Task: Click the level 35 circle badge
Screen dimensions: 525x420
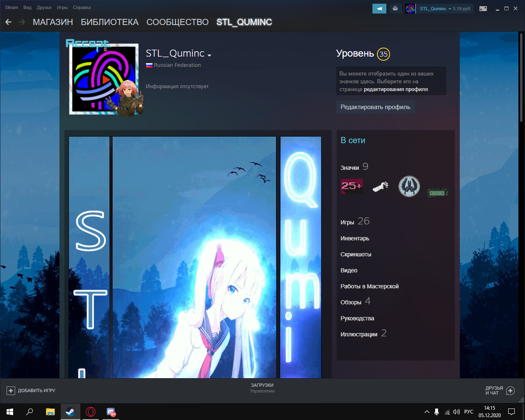Action: (383, 54)
